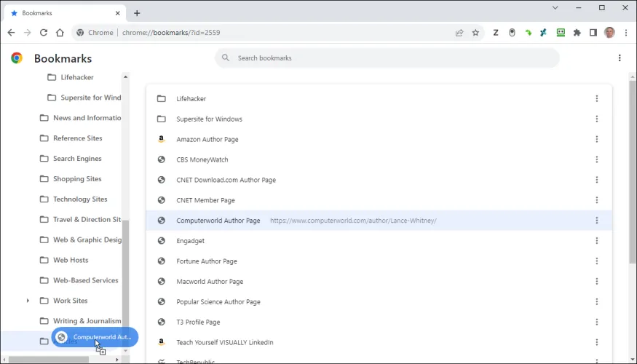Viewport: 637px width, 364px height.
Task: Open more actions for Lifehacker folder row
Action: click(x=596, y=99)
